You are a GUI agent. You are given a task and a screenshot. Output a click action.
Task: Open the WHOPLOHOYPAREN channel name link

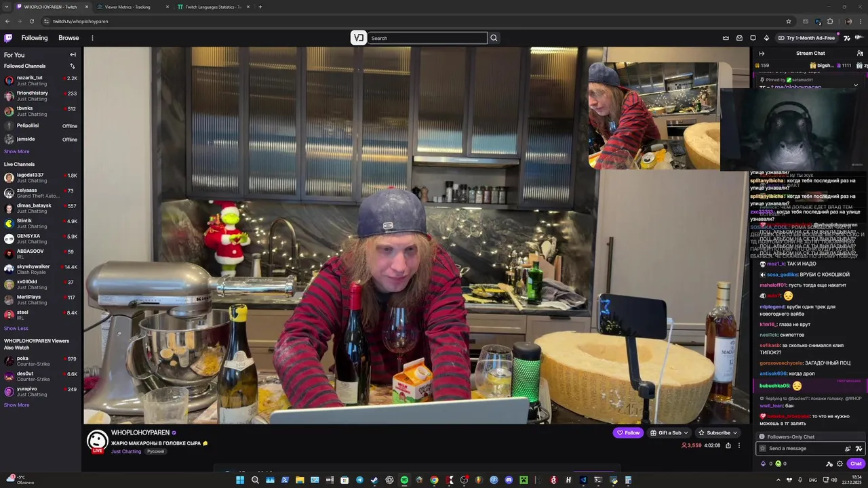pyautogui.click(x=140, y=432)
